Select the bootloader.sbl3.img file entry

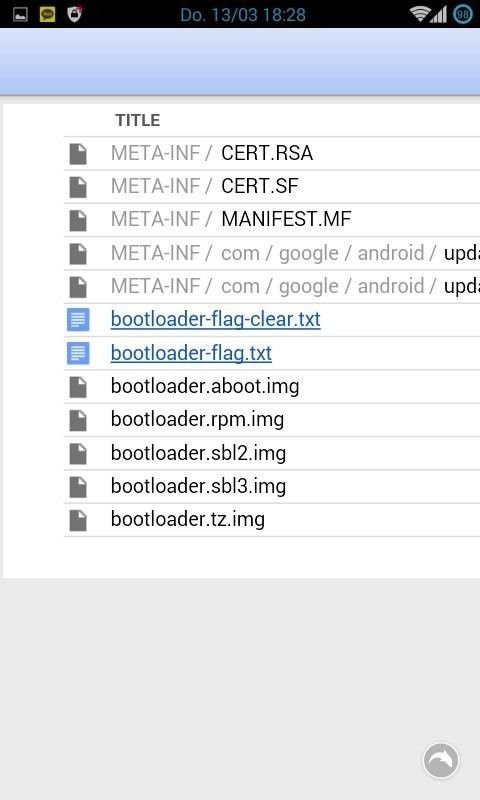[198, 486]
